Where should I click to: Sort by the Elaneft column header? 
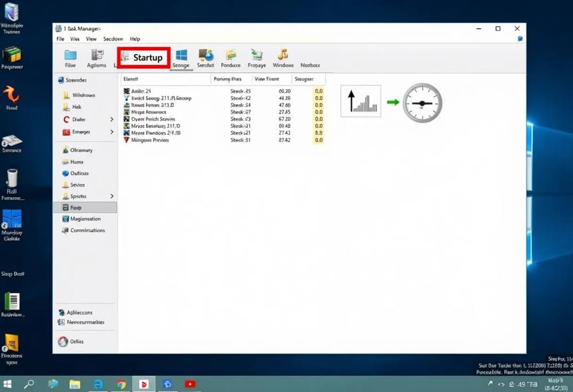[166, 79]
